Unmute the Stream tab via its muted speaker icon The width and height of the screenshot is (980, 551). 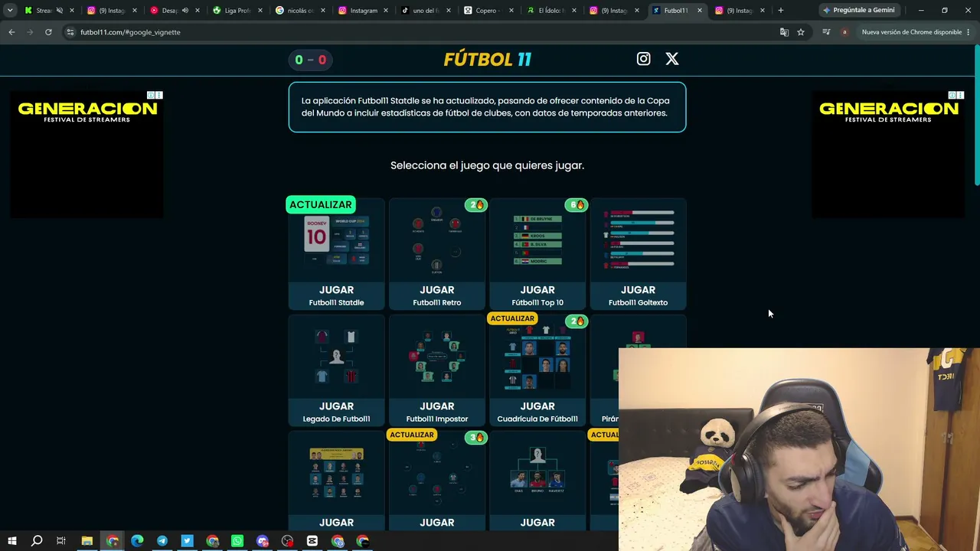click(x=59, y=10)
